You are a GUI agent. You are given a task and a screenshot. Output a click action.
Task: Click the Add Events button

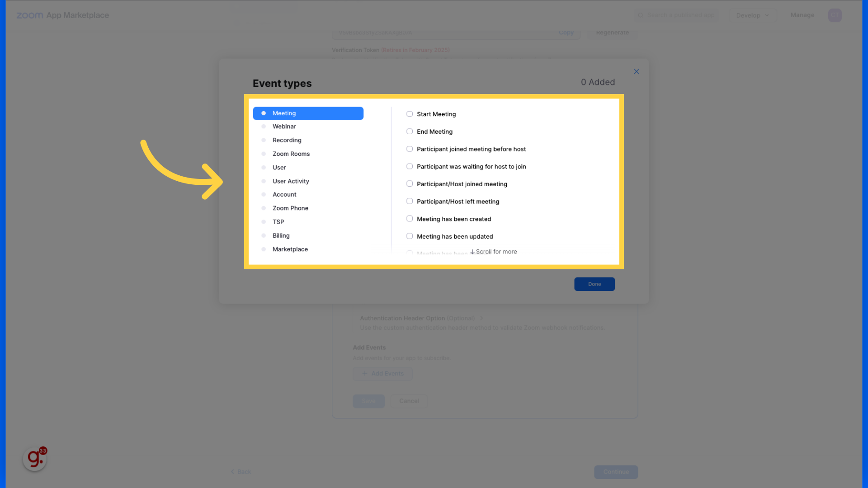[x=382, y=374]
